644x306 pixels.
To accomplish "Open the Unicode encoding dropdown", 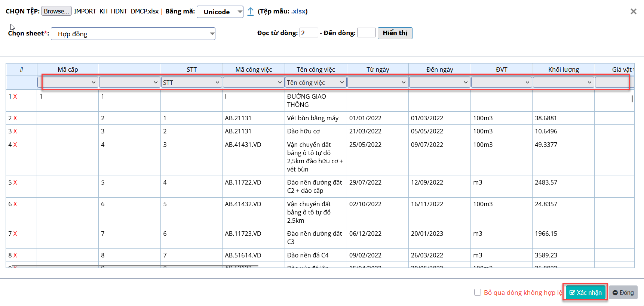I will [x=220, y=12].
